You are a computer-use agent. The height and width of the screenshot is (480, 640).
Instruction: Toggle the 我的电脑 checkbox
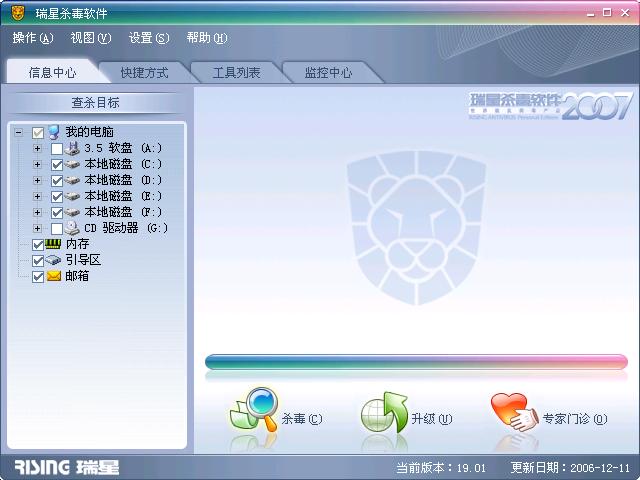tap(38, 133)
